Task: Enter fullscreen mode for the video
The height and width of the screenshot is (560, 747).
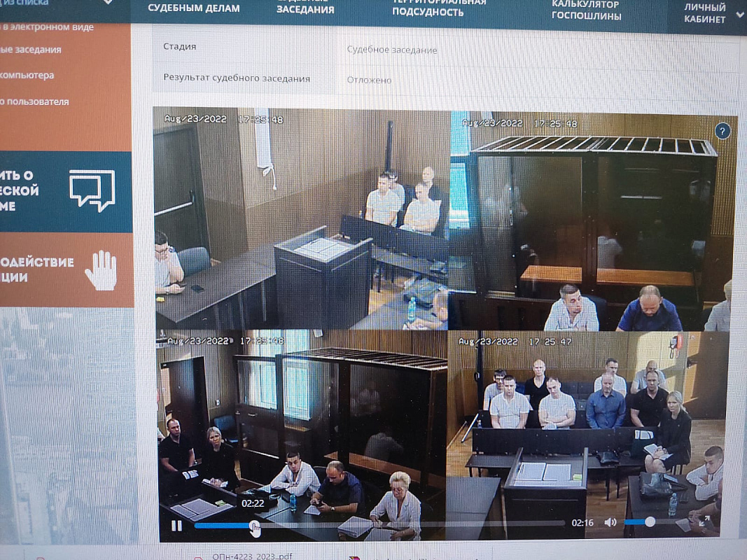Action: click(x=704, y=521)
